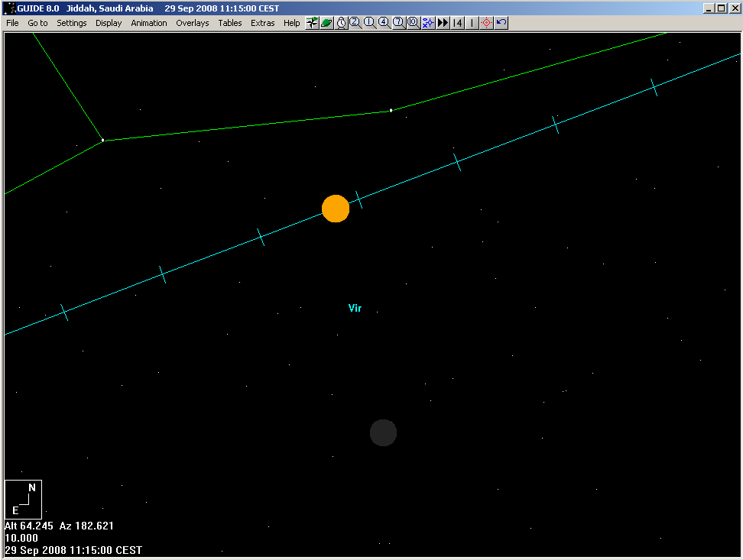Screen dimensions: 743x560
Task: Click the green planet toolbar icon
Action: (326, 23)
